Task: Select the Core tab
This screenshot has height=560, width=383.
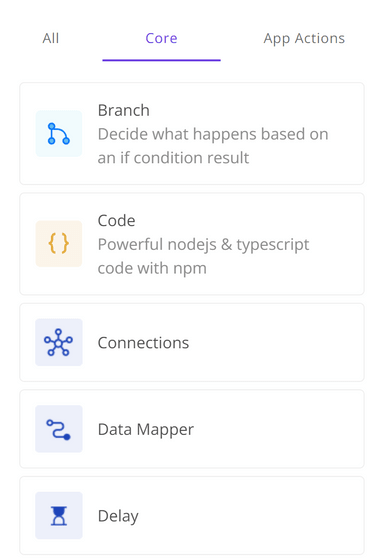Action: [x=161, y=38]
